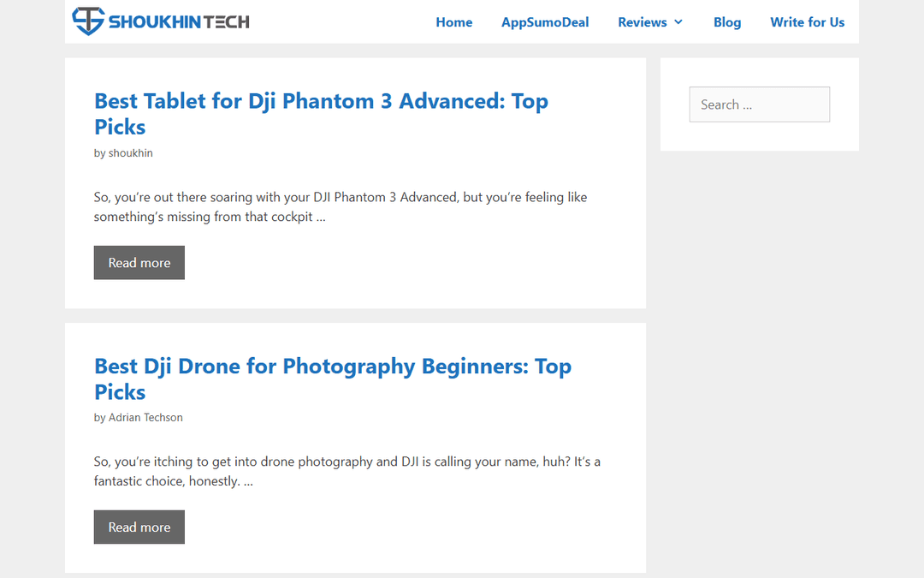
Task: Select the drone photography excerpt text
Action: (x=347, y=471)
